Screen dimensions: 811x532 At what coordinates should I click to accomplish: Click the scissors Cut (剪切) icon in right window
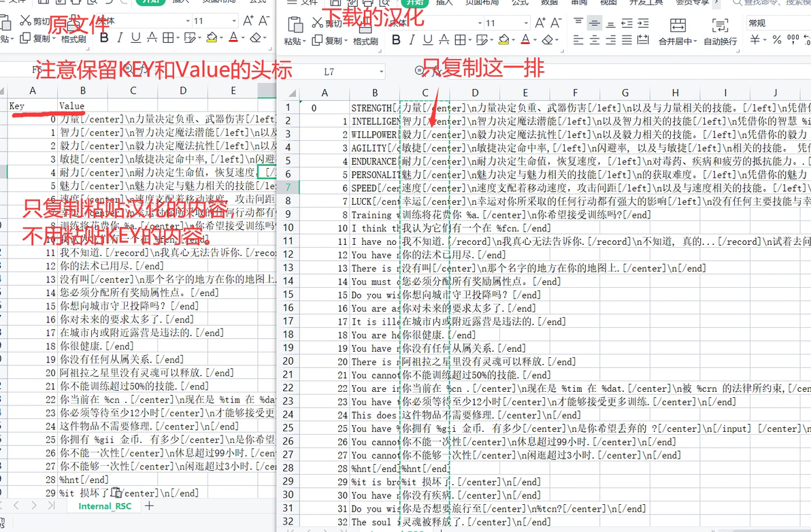[x=318, y=22]
